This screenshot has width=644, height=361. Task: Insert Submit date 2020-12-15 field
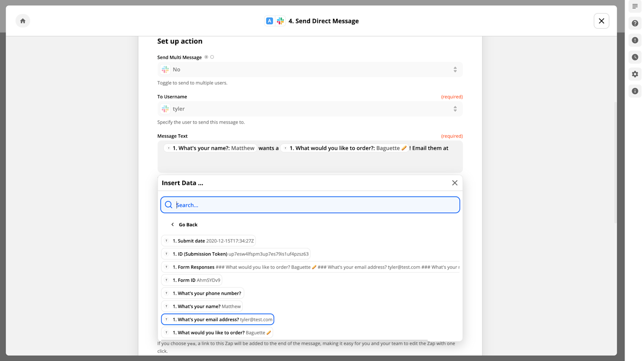click(x=208, y=241)
